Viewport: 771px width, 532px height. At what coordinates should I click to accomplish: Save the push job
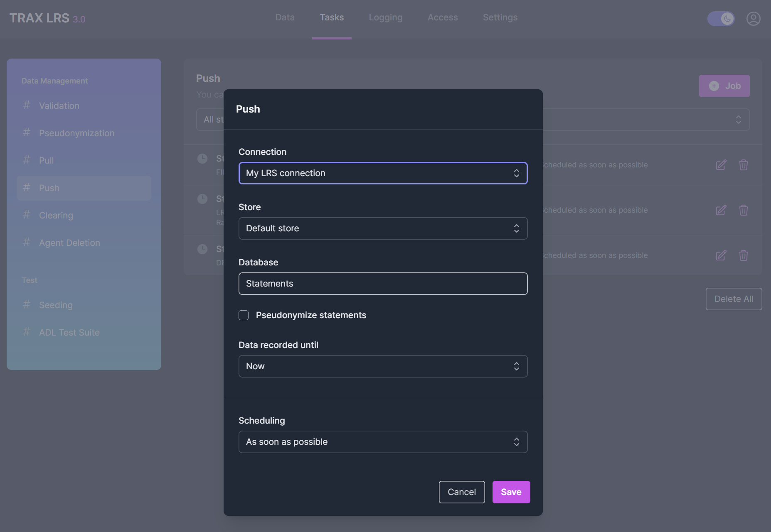click(x=511, y=492)
